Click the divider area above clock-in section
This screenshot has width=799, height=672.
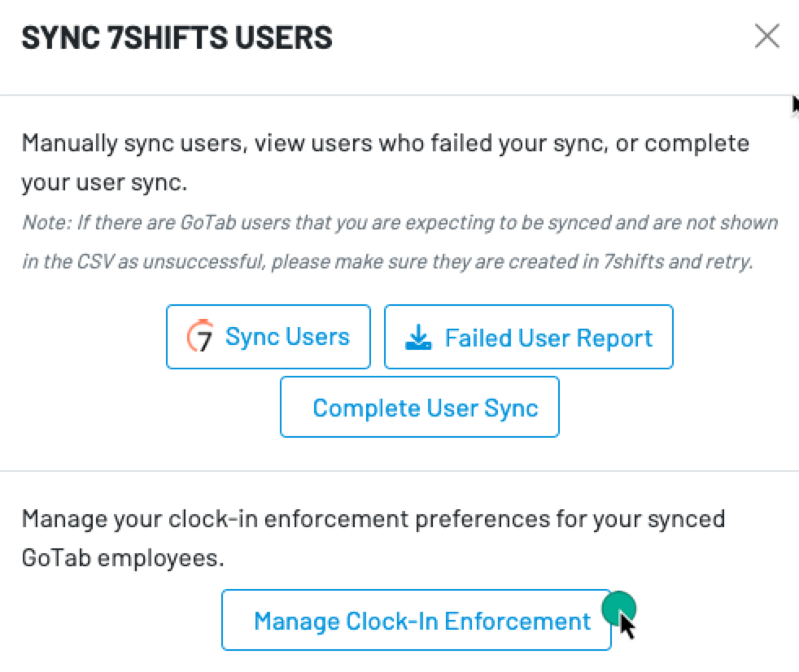tap(399, 470)
